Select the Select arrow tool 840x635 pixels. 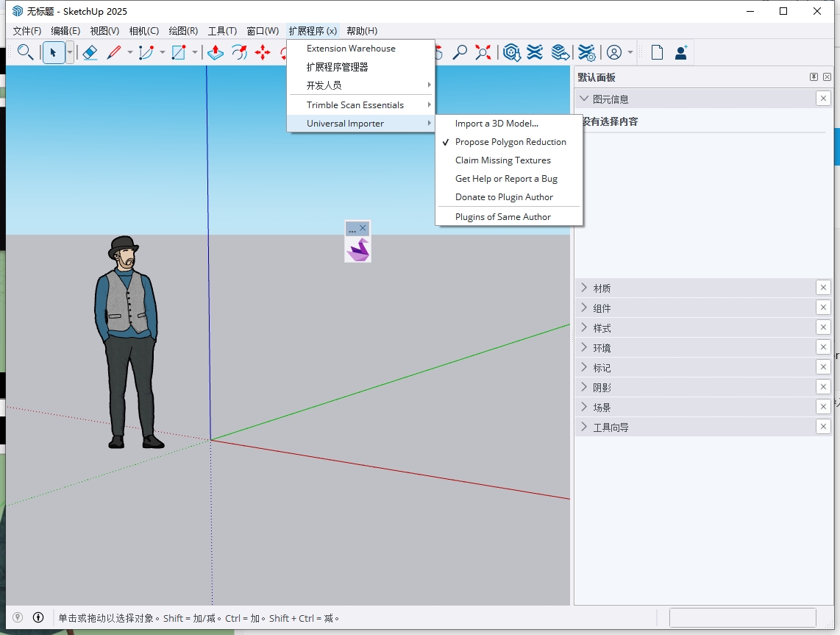(54, 52)
